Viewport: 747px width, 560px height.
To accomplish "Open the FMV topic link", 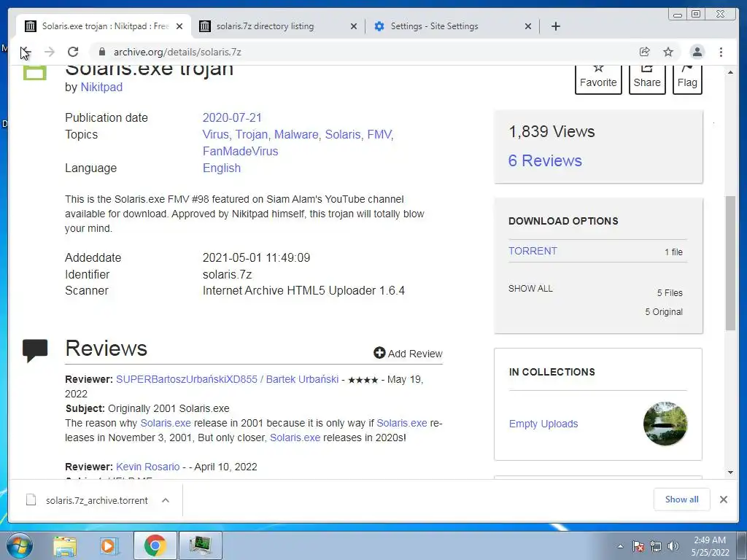I will tap(379, 134).
